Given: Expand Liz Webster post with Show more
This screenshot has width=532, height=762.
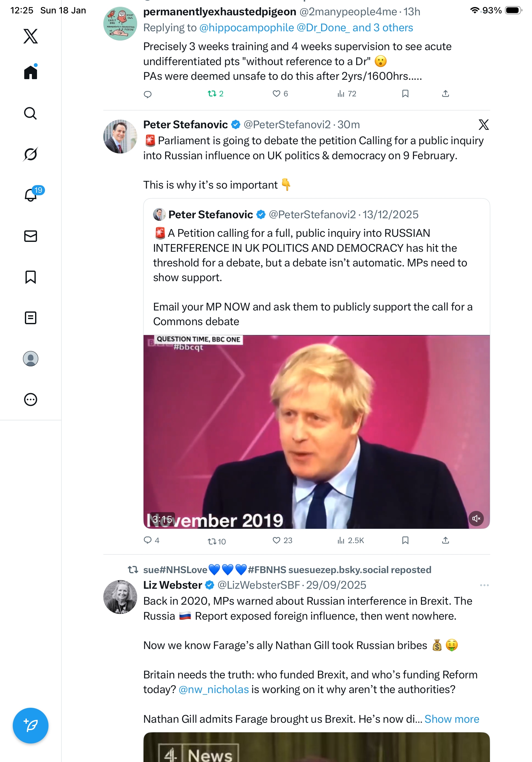Looking at the screenshot, I should tap(451, 719).
